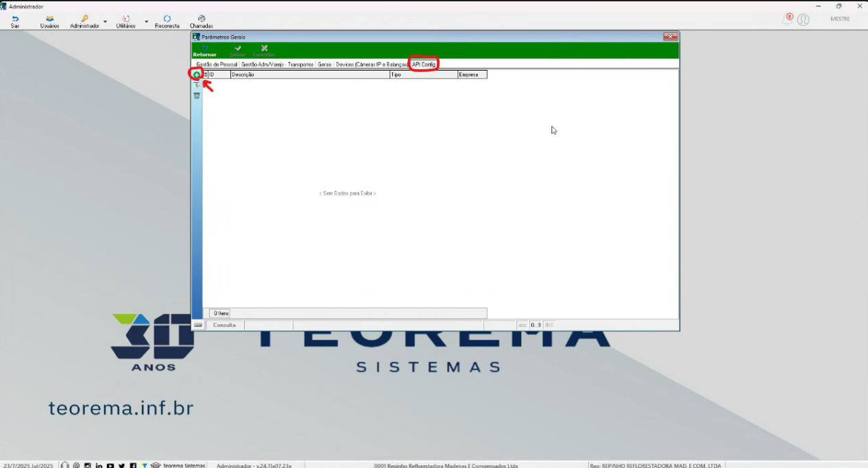Click the headset support icon in bottom bar
The image size is (868, 468).
point(65,465)
